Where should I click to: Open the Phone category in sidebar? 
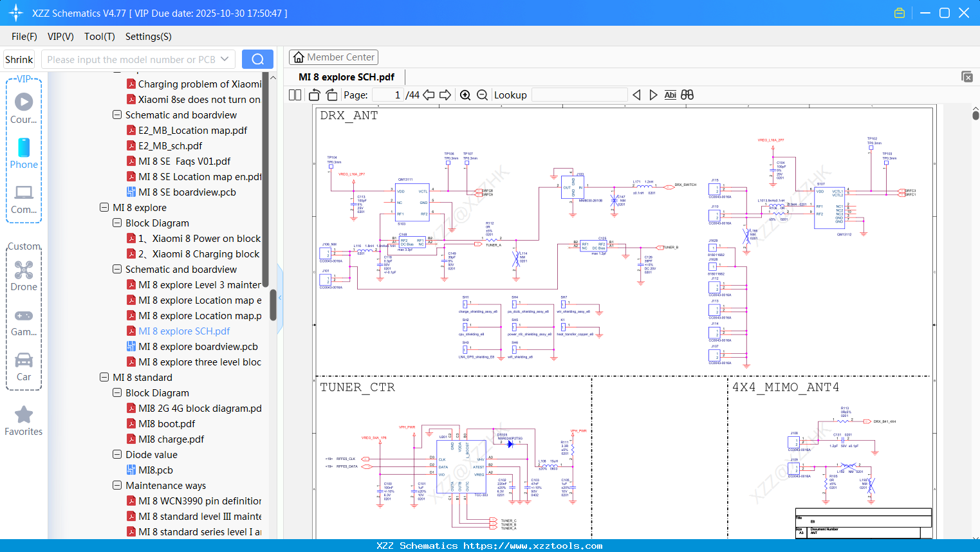pyautogui.click(x=24, y=153)
